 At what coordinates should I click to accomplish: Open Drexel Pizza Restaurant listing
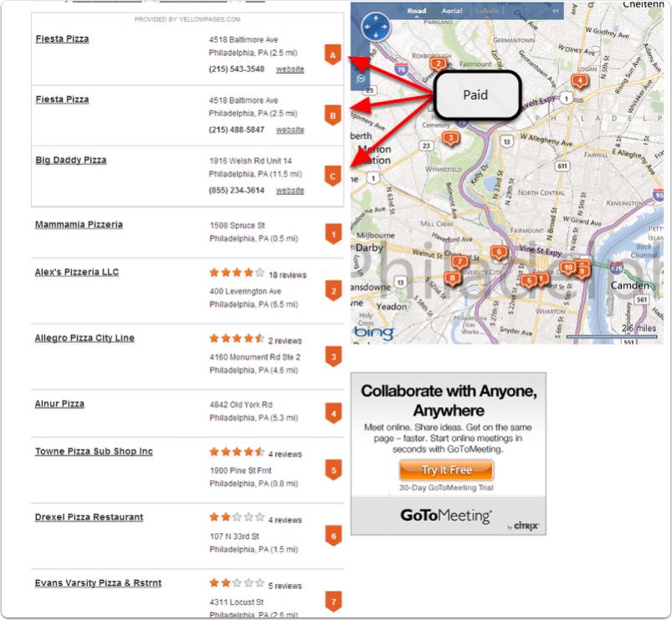(x=90, y=517)
